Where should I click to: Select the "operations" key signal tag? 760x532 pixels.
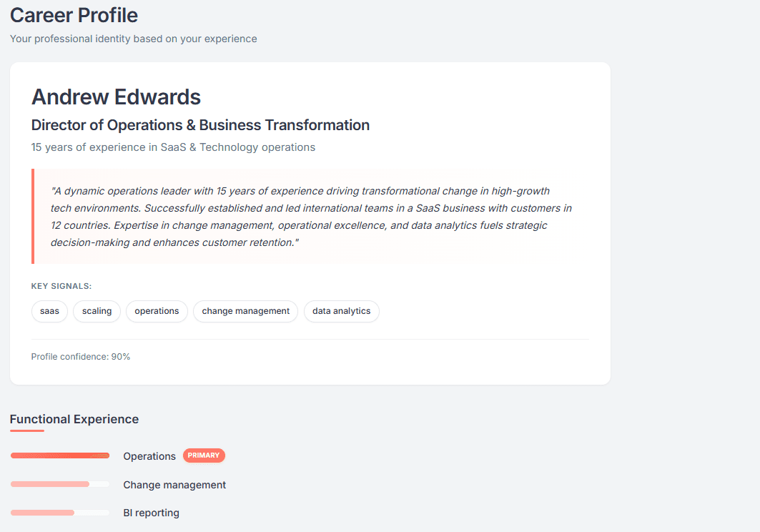[x=157, y=311]
